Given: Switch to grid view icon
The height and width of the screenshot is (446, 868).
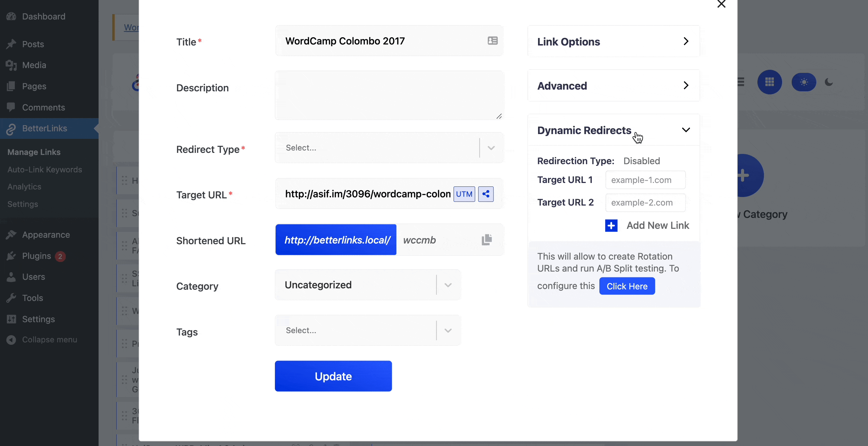Looking at the screenshot, I should click(769, 82).
